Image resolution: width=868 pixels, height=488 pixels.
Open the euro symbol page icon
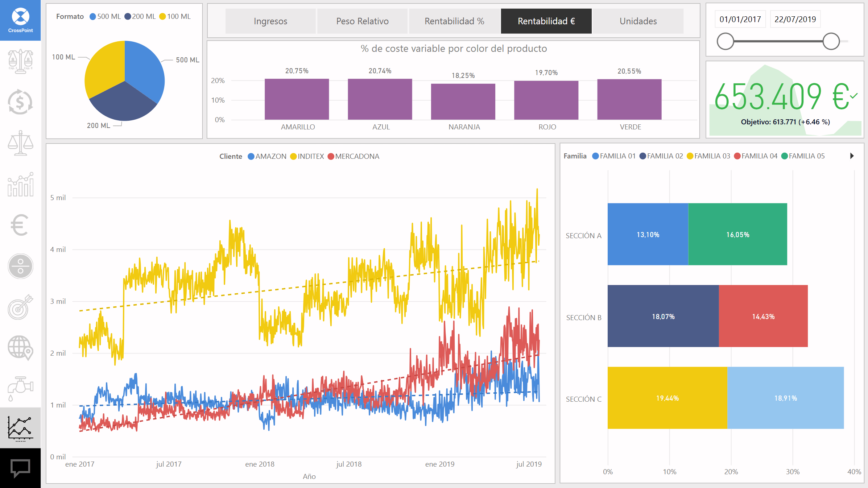tap(20, 225)
